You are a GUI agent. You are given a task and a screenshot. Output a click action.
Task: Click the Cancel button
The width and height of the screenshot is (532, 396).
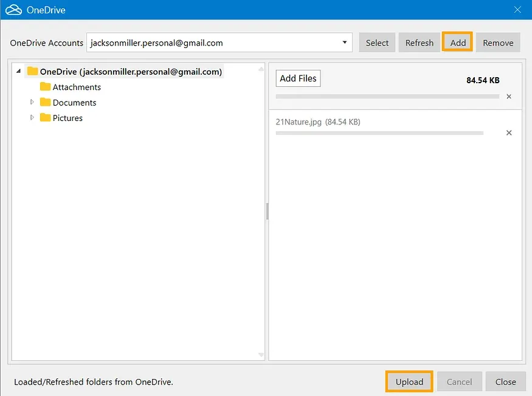[460, 382]
